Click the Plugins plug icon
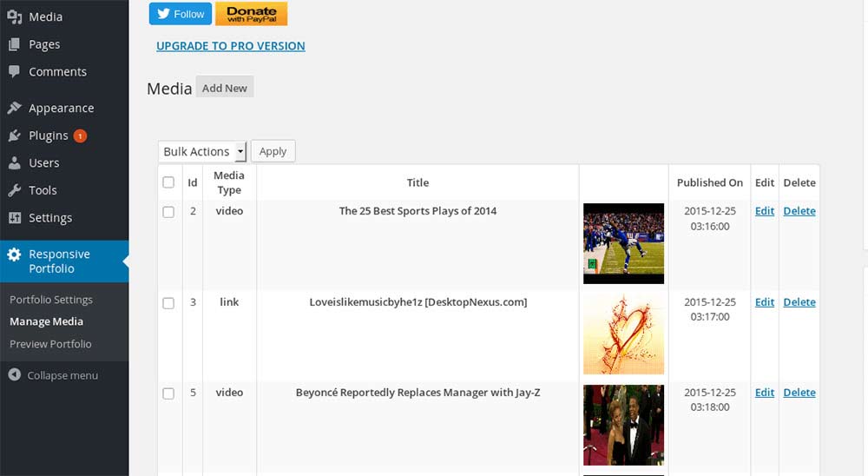Image resolution: width=868 pixels, height=476 pixels. pos(15,136)
